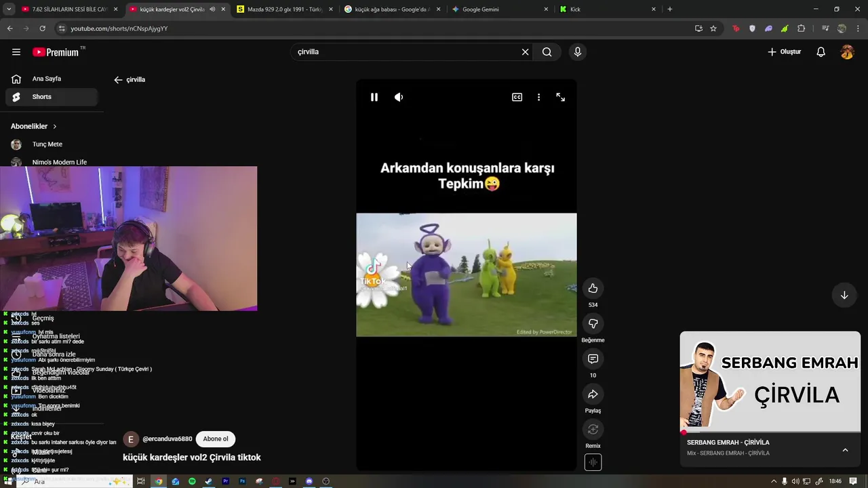Open Spotify from the taskbar
The image size is (868, 488).
(x=192, y=481)
